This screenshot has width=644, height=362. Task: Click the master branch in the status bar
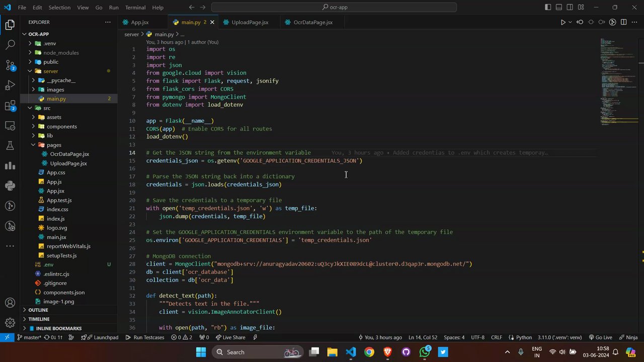[x=29, y=337]
